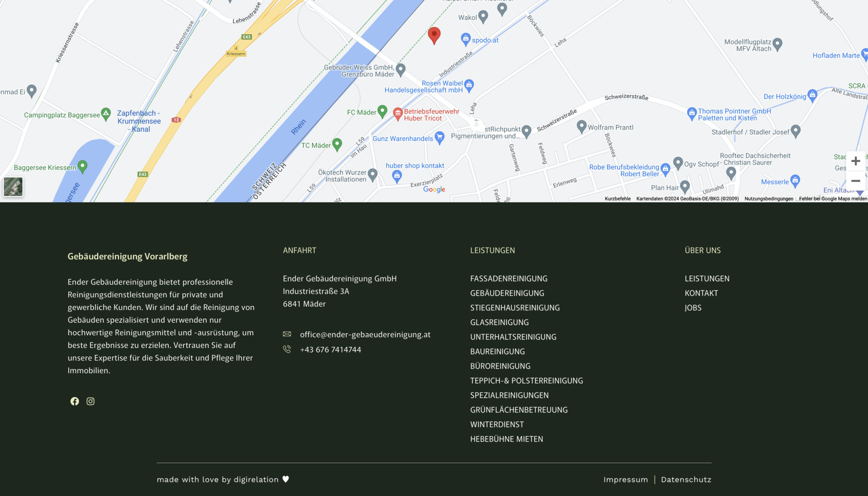The image size is (868, 496).
Task: Open the Instagram profile icon
Action: pyautogui.click(x=90, y=401)
